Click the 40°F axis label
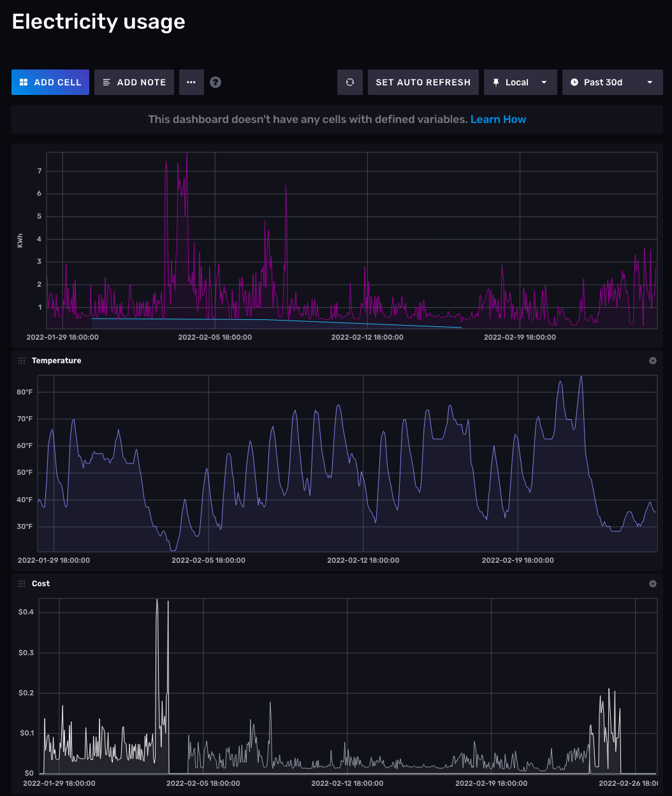Screen dimensions: 672x796 point(25,500)
